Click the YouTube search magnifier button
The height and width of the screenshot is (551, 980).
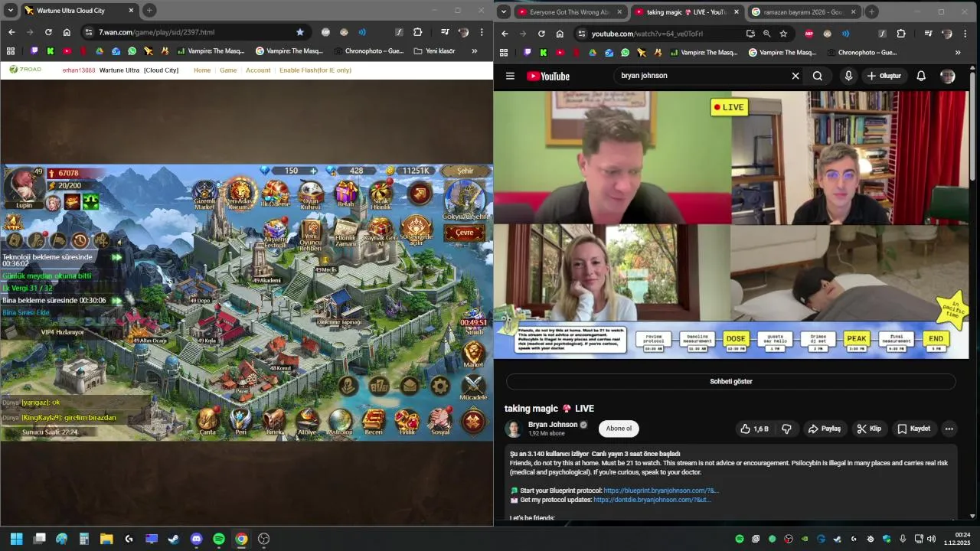click(818, 76)
